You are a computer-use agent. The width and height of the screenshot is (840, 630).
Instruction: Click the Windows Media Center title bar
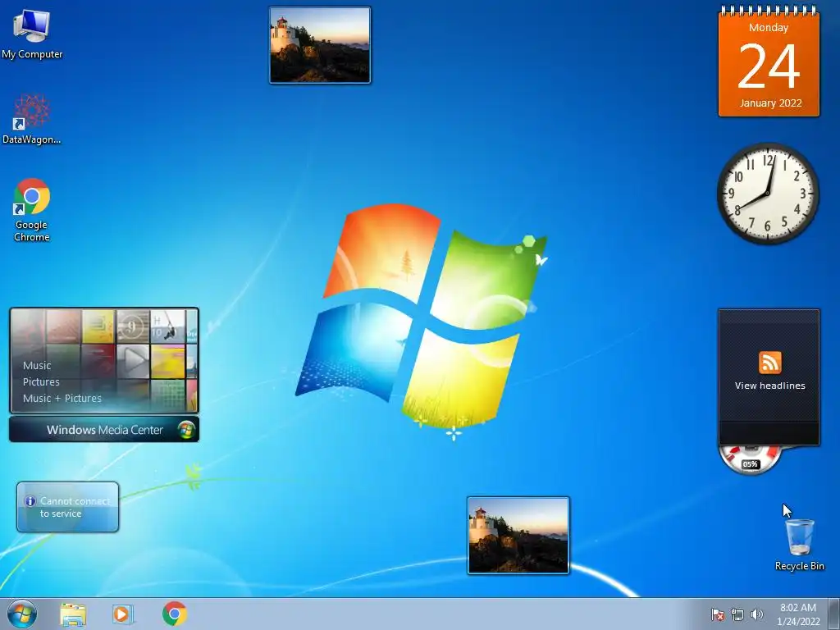[x=104, y=430]
